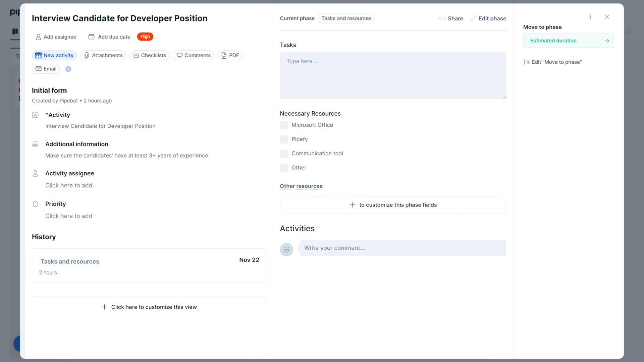Select the Tasks and resources phase label
The height and width of the screenshot is (362, 644).
point(346,18)
